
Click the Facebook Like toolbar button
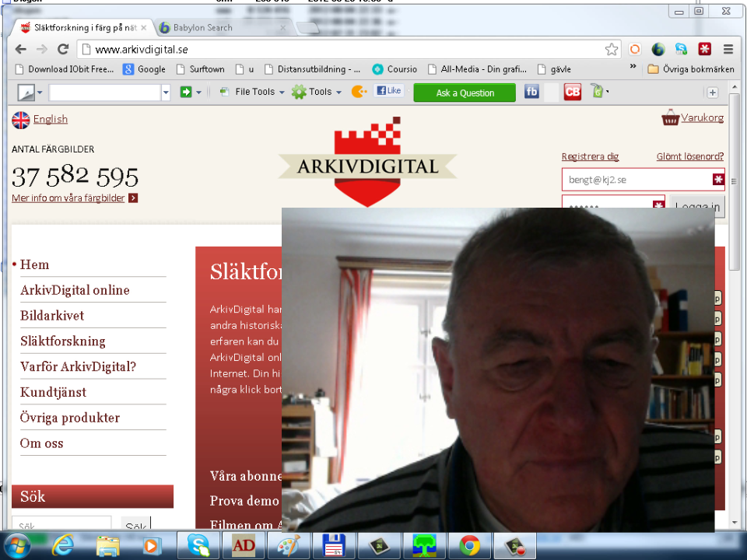pos(388,91)
